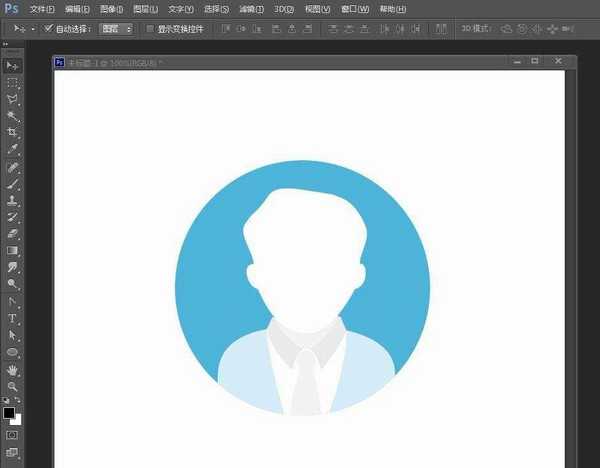Open the 窗口(W) menu
Image resolution: width=600 pixels, height=468 pixels.
pyautogui.click(x=355, y=9)
